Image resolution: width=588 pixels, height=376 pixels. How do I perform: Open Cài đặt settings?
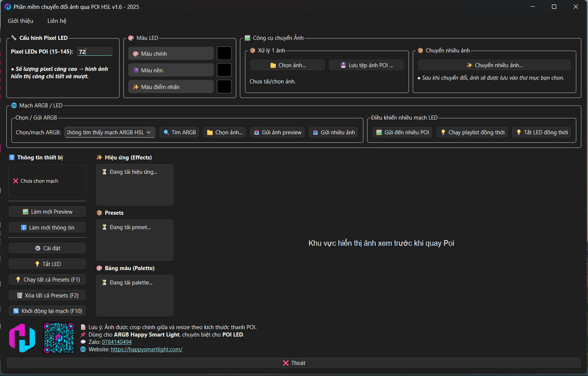coord(47,248)
